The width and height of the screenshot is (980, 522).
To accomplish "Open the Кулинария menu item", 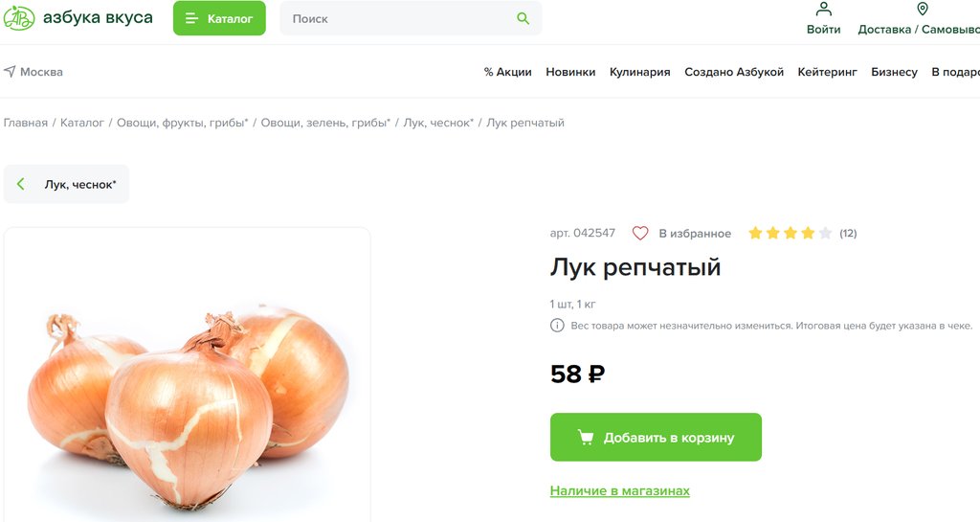I will [640, 72].
